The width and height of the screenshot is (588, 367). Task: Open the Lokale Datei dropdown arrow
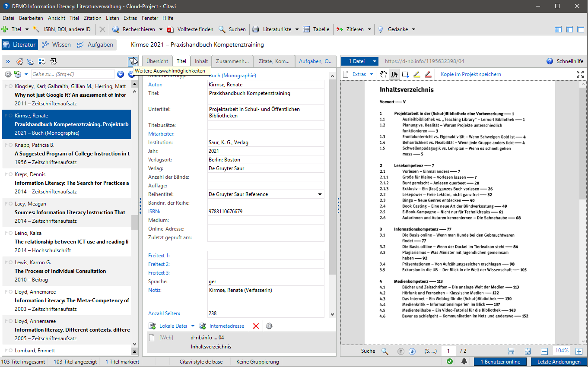click(x=193, y=326)
